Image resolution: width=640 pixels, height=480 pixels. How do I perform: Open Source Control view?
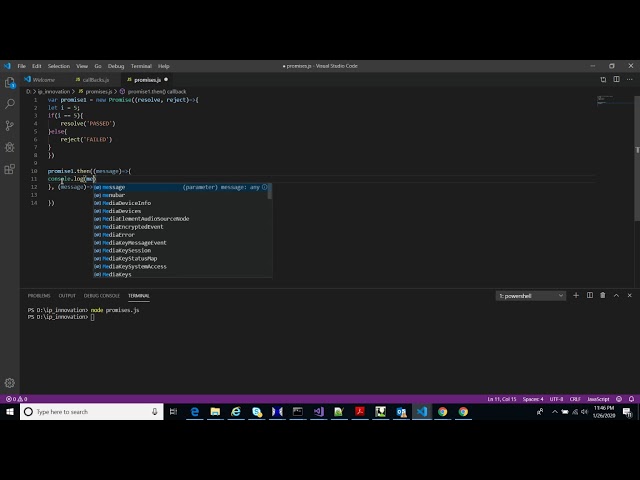pos(10,125)
